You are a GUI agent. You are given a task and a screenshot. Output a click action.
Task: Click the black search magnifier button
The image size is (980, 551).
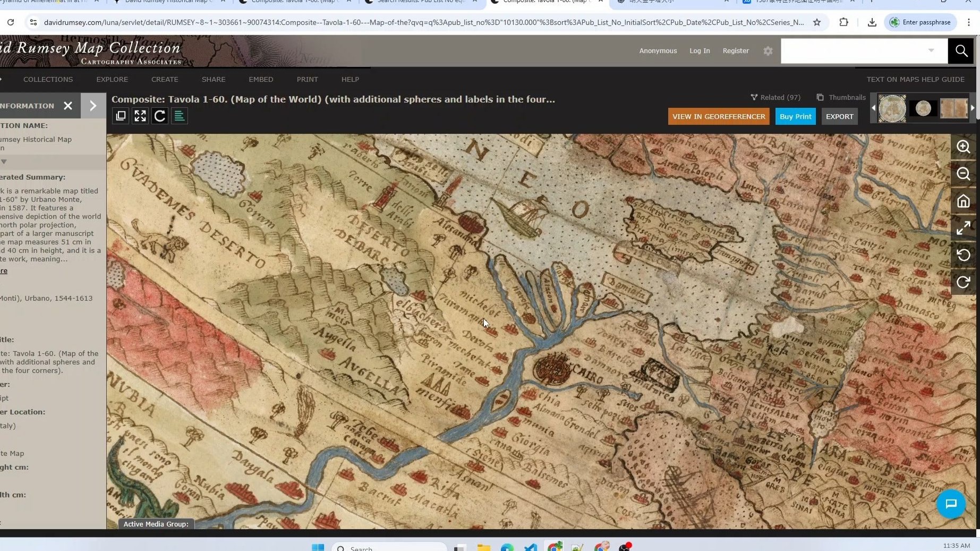(x=961, y=51)
